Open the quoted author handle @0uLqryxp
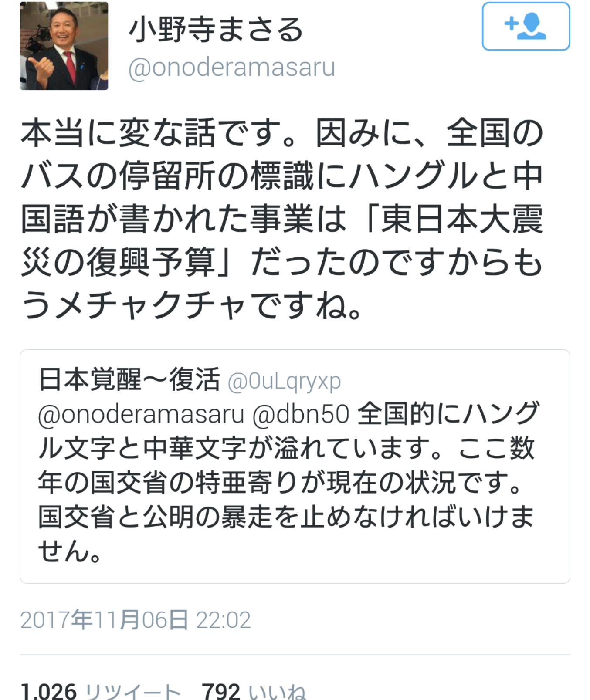The height and width of the screenshot is (700, 590). tap(285, 381)
